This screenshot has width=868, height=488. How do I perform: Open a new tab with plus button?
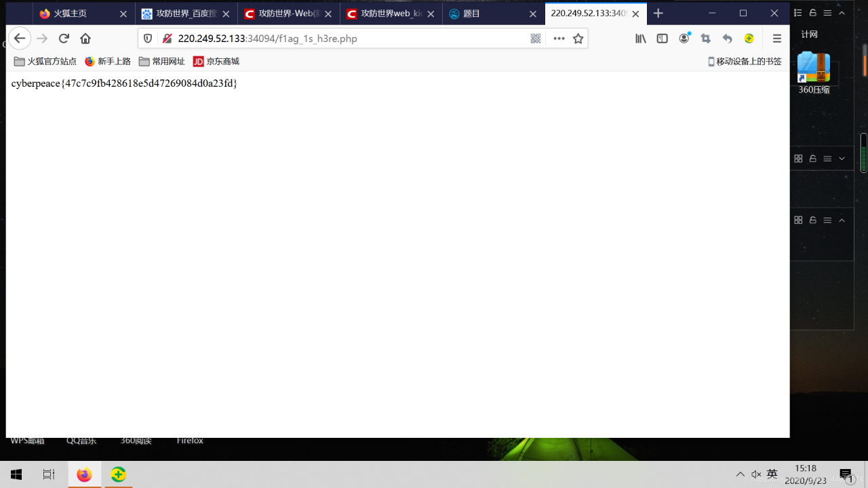[x=658, y=14]
